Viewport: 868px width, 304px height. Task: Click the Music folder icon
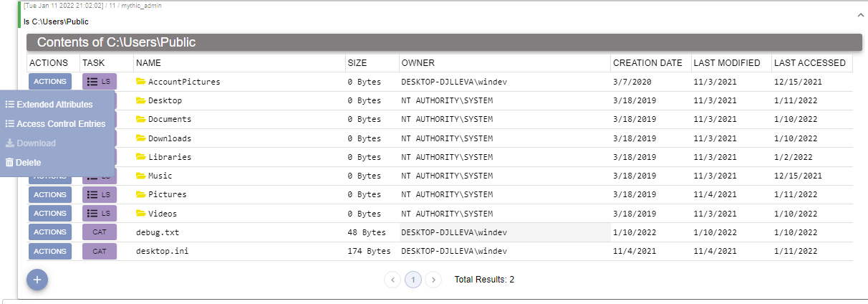pyautogui.click(x=141, y=176)
